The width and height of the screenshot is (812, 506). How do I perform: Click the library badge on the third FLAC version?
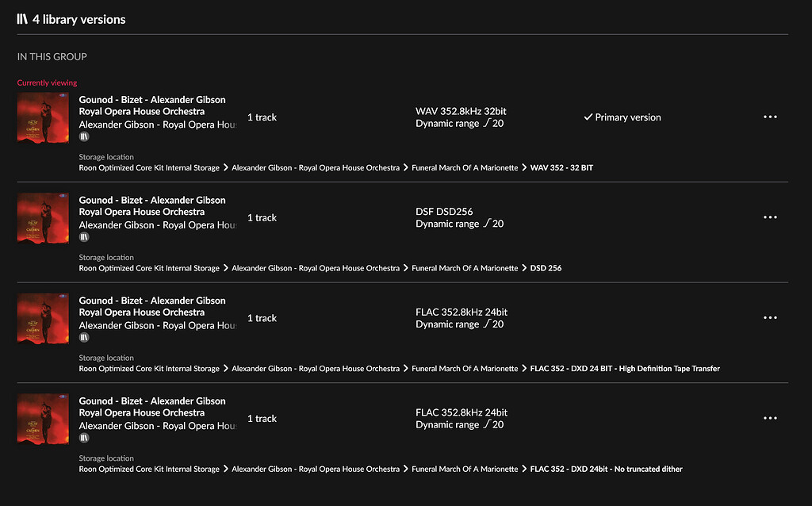click(x=83, y=336)
